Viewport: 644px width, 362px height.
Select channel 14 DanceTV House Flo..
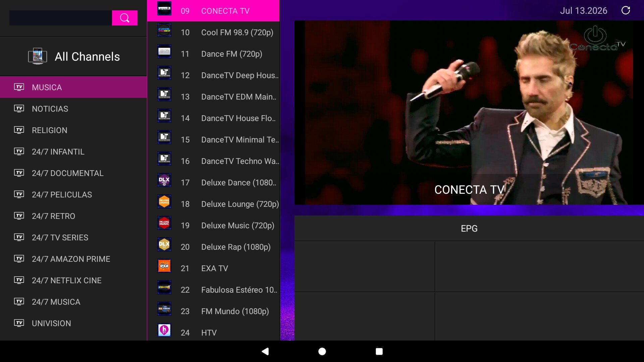(213, 118)
